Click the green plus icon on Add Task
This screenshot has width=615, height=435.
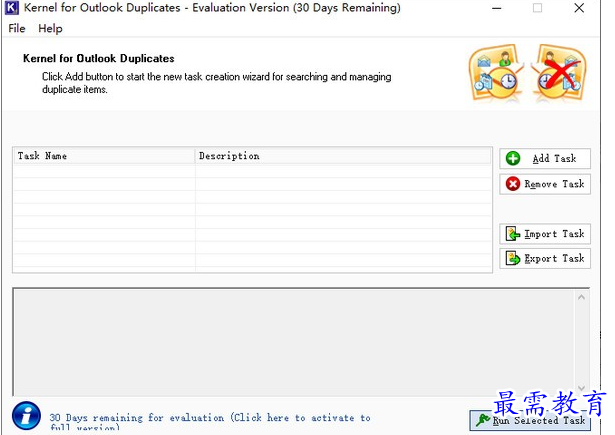tap(513, 159)
